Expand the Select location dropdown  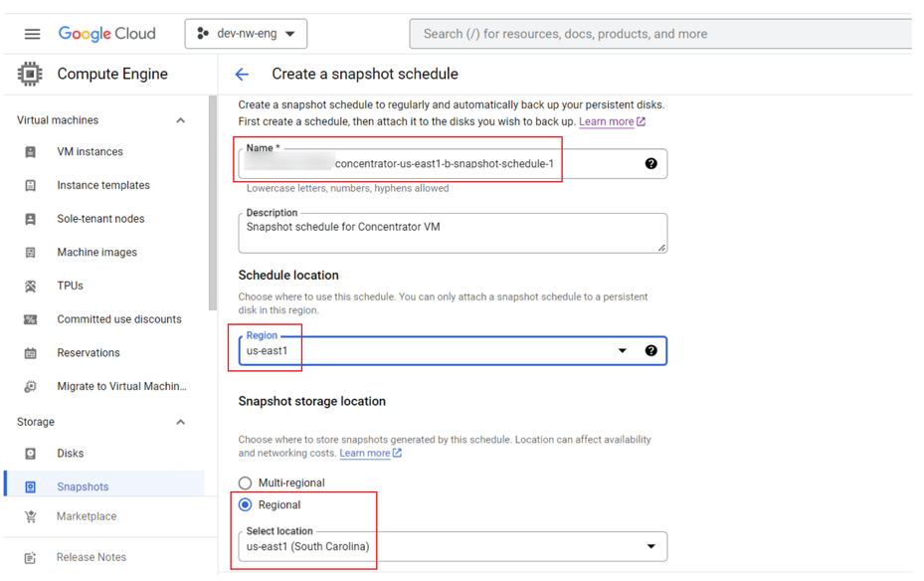coord(651,546)
